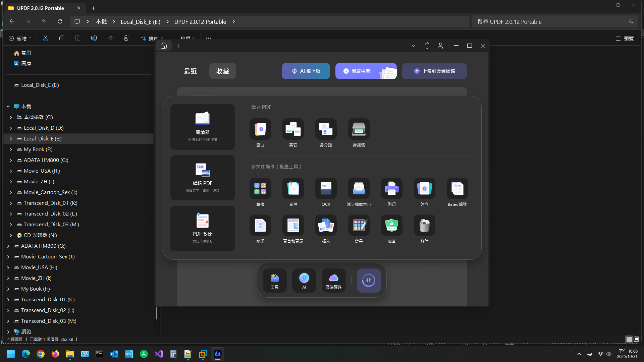Click the notification bell in UPDF
Image resolution: width=644 pixels, height=362 pixels.
[x=427, y=46]
